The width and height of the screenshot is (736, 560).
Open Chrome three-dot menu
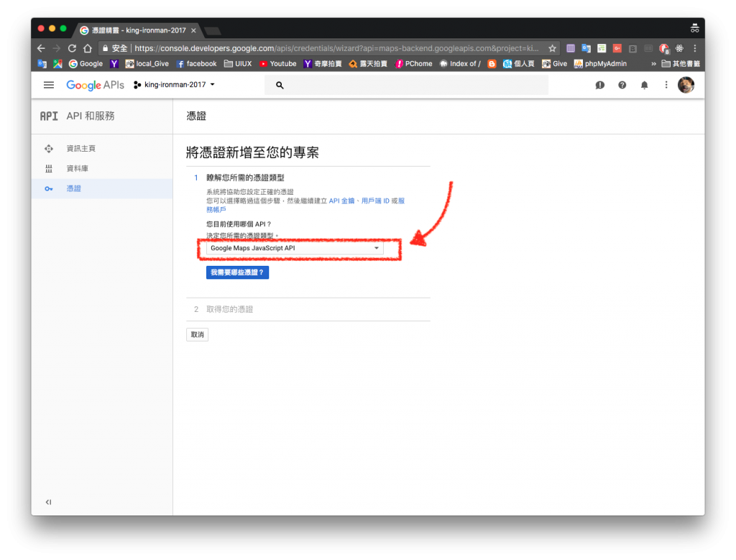point(695,48)
